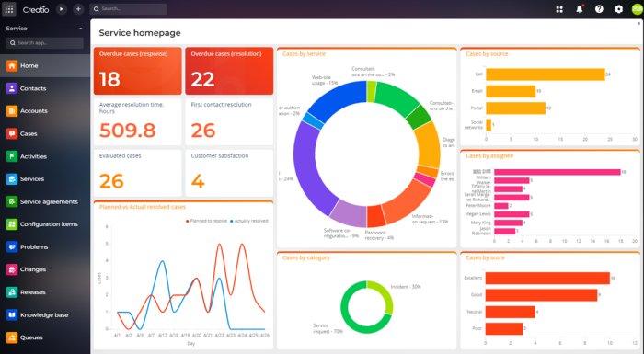
Task: Click the Customer satisfaction metric tile
Action: click(229, 173)
